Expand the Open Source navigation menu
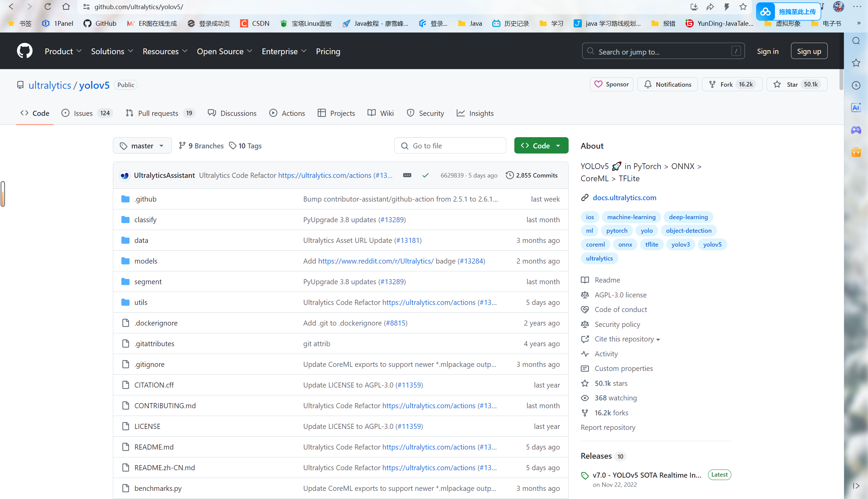This screenshot has width=868, height=499. (x=225, y=51)
